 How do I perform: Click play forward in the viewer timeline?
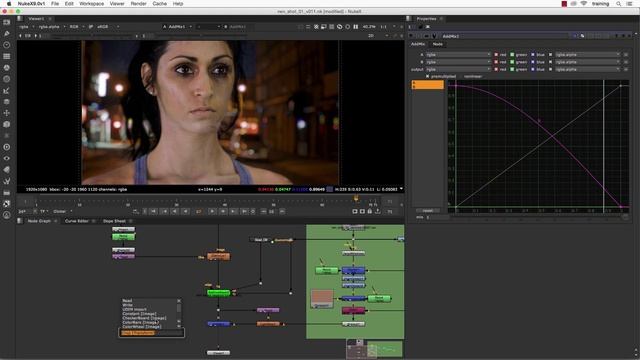pos(212,211)
